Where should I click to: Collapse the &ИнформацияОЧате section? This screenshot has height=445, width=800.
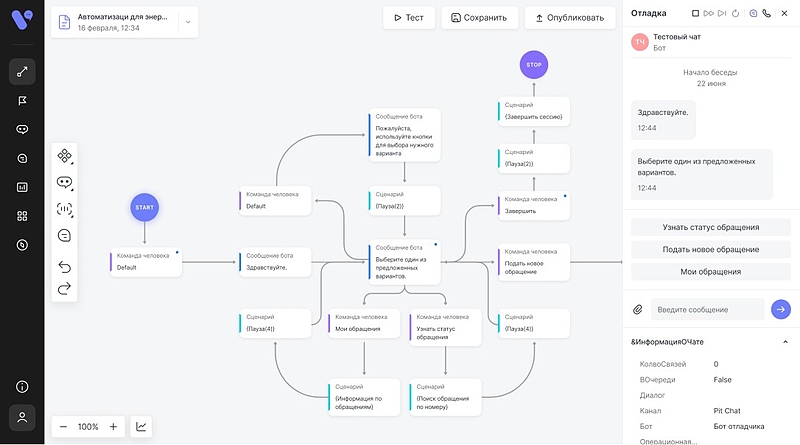785,342
